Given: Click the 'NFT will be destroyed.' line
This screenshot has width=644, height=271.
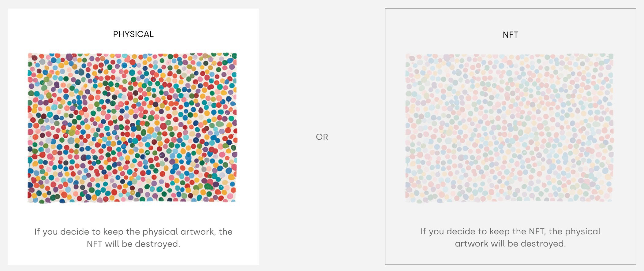Looking at the screenshot, I should [133, 244].
